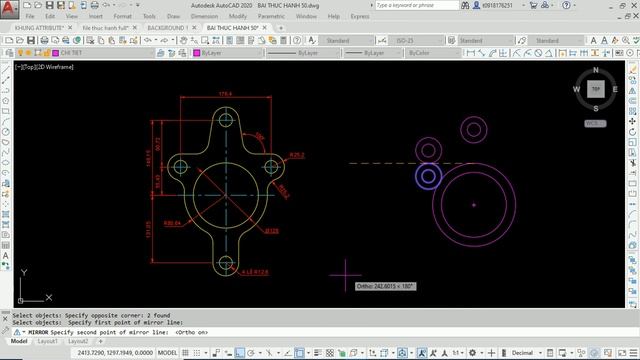The width and height of the screenshot is (640, 360).
Task: Toggle annotation visibility in the status bar
Action: [422, 353]
